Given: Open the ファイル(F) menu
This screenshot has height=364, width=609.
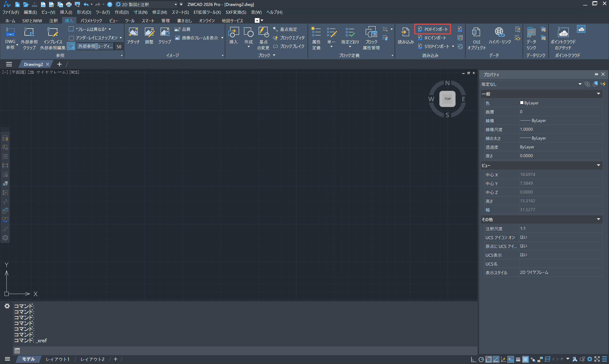Looking at the screenshot, I should (x=10, y=12).
